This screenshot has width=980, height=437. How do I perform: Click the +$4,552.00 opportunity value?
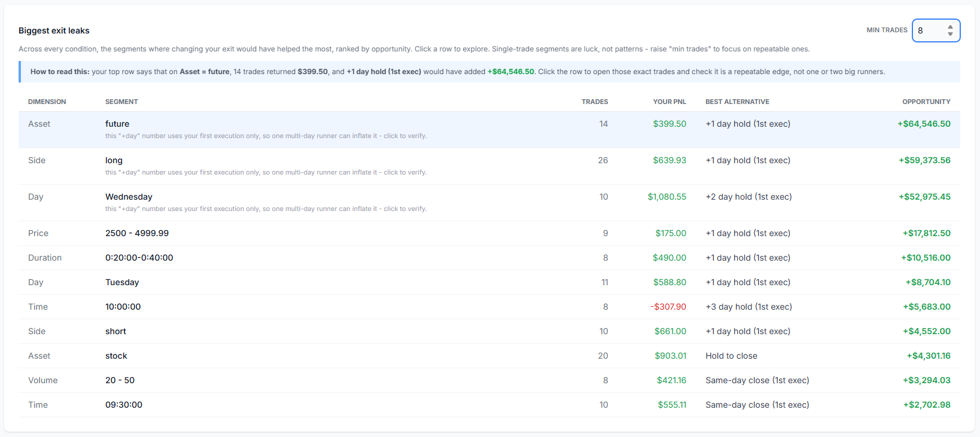tap(927, 331)
